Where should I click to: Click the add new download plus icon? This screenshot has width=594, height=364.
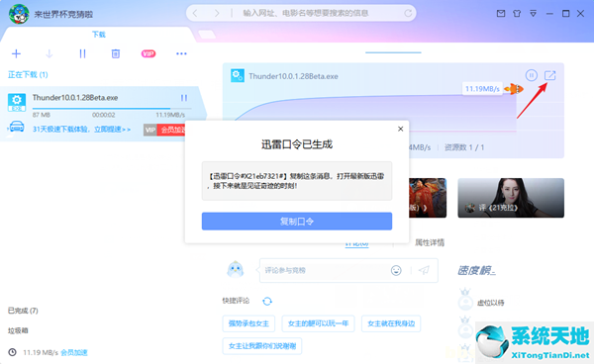point(16,53)
